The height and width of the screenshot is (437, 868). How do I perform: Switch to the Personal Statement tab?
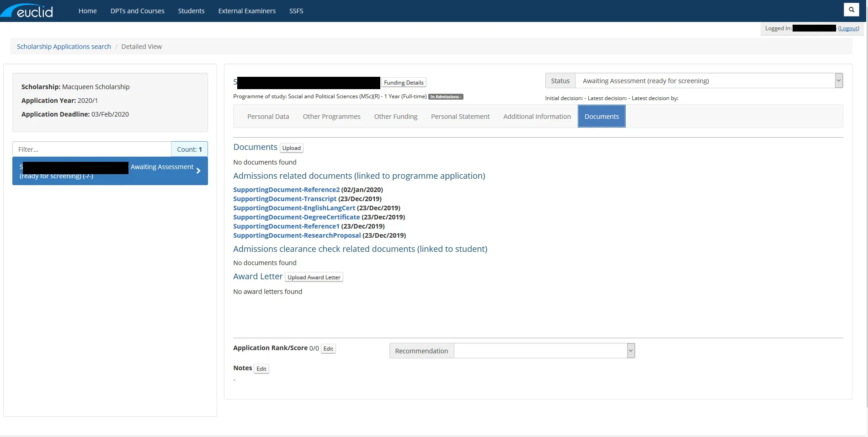coord(460,117)
